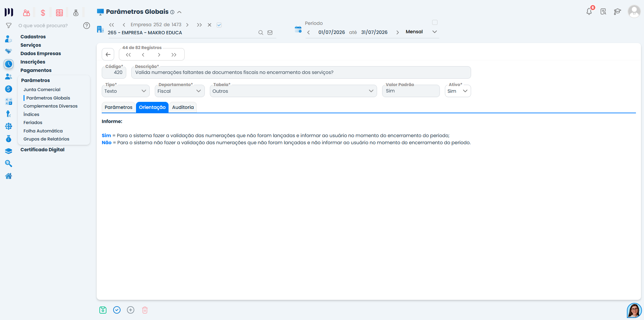The width and height of the screenshot is (644, 320).
Task: Click the handshake icon in left sidebar
Action: click(x=9, y=51)
